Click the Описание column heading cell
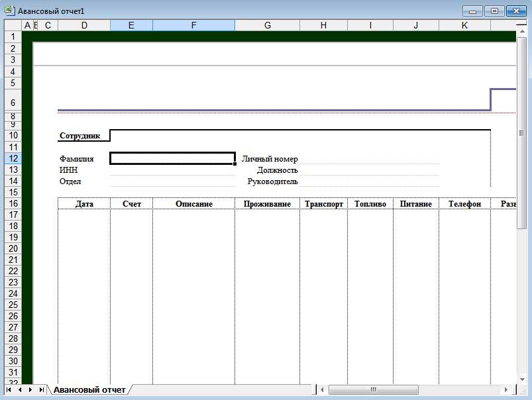This screenshot has width=532, height=400. [x=193, y=204]
